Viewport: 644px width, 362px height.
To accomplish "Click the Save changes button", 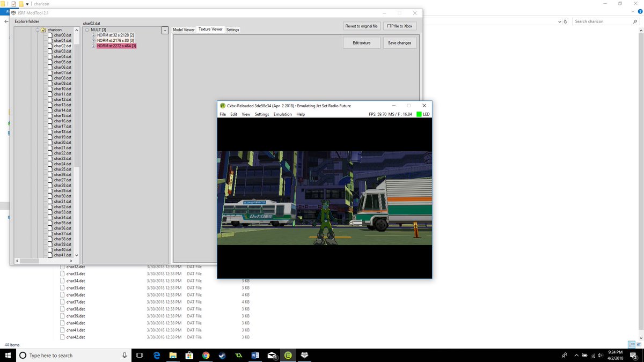I will pyautogui.click(x=399, y=43).
